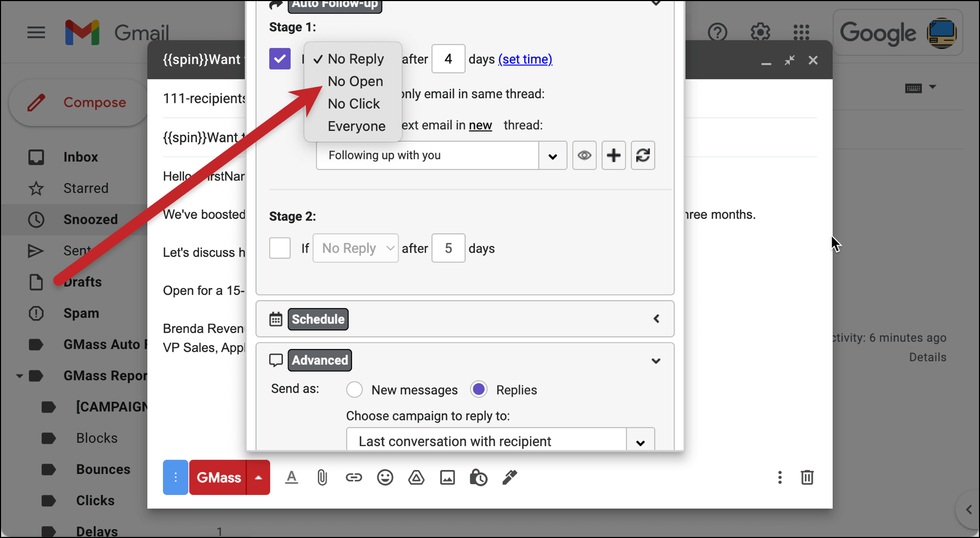
Task: Click the Auto Follow-up section label
Action: pyautogui.click(x=335, y=4)
